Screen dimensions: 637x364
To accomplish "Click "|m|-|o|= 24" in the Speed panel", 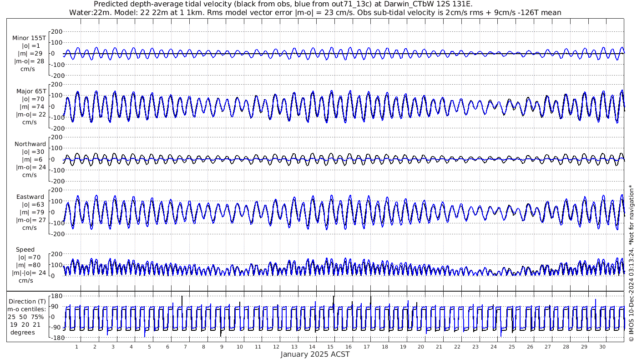I will pos(30,273).
